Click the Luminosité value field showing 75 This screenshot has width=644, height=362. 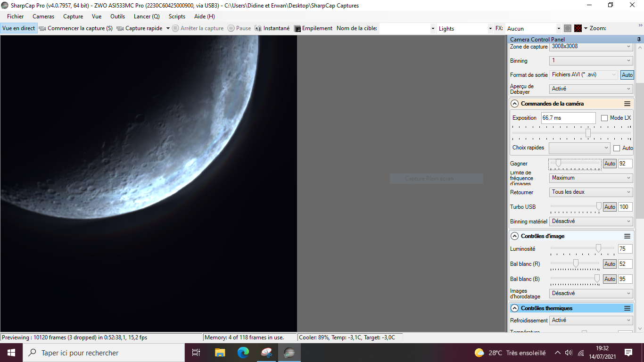pos(625,249)
